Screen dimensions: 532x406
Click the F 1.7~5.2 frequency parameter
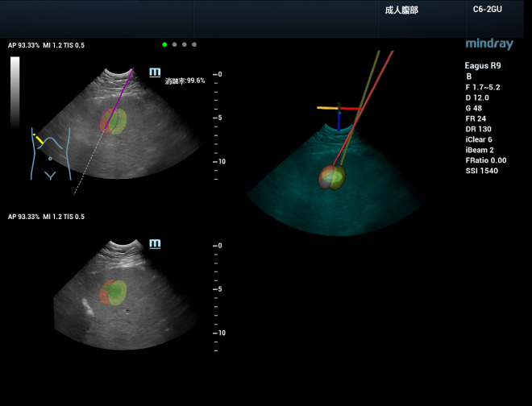pos(483,87)
